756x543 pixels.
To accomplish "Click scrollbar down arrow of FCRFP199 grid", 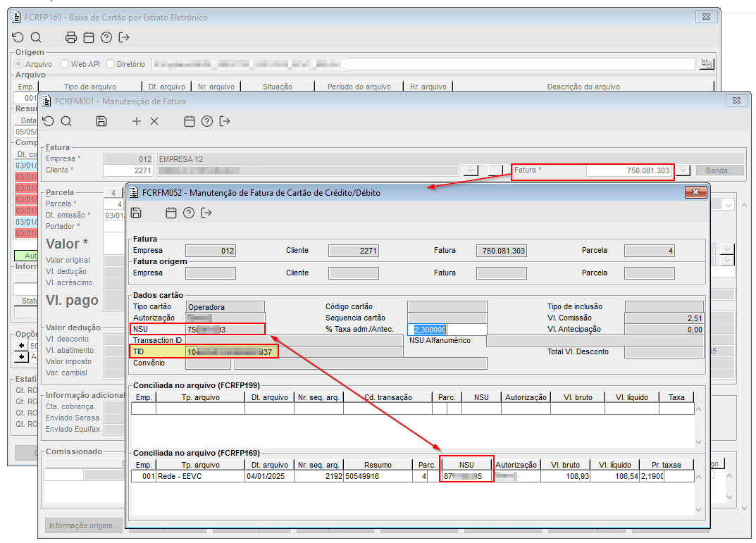I will 699,442.
